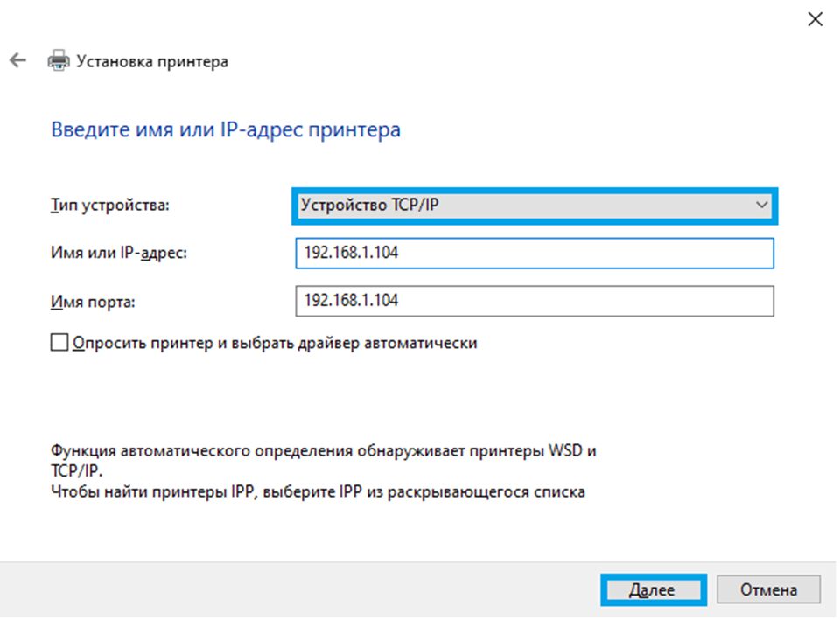Enable Опросить принтер и выбрать драйвер автоматически checkbox
Screen dimensions: 840x620
point(59,343)
